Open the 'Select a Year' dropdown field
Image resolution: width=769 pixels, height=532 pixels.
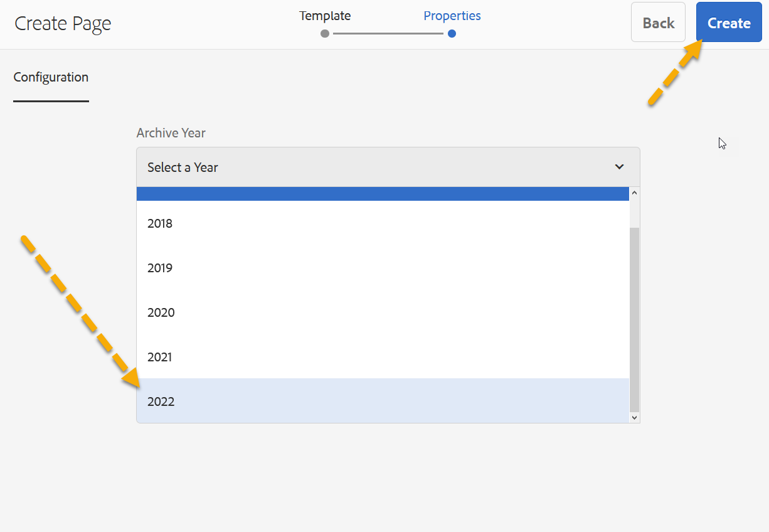376,167
